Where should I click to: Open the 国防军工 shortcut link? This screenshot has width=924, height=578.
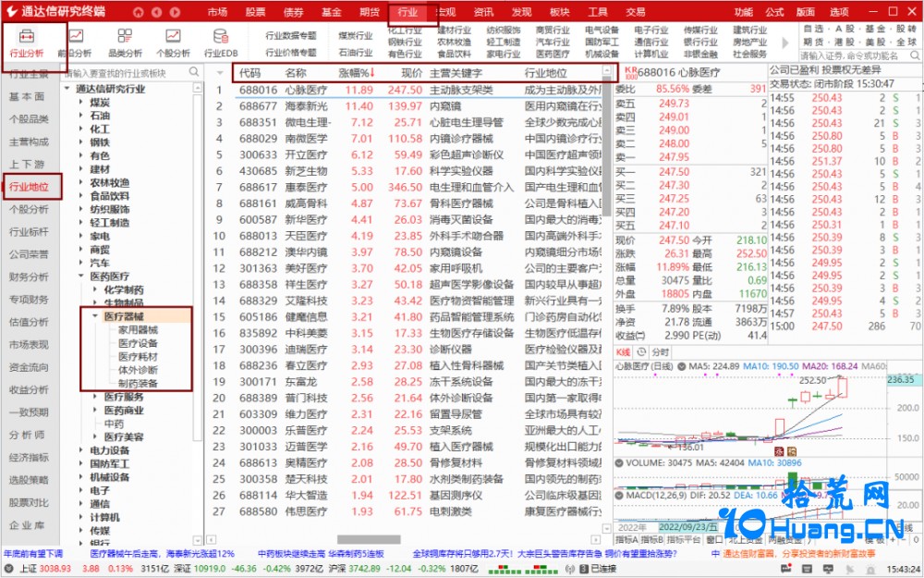602,42
